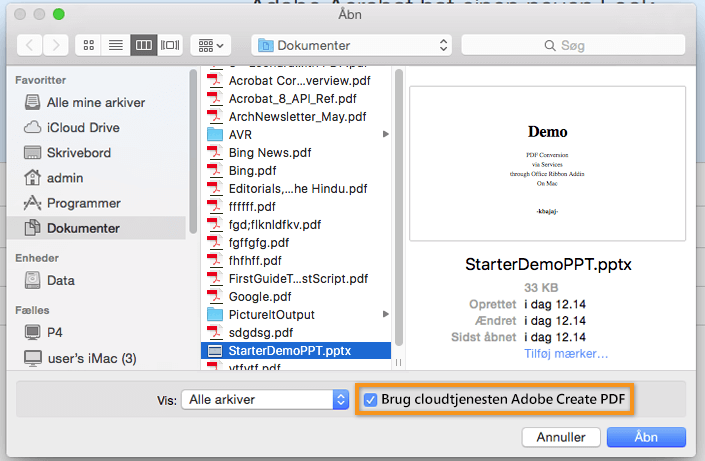Select Bing.pdf file
The image size is (705, 461).
296,170
